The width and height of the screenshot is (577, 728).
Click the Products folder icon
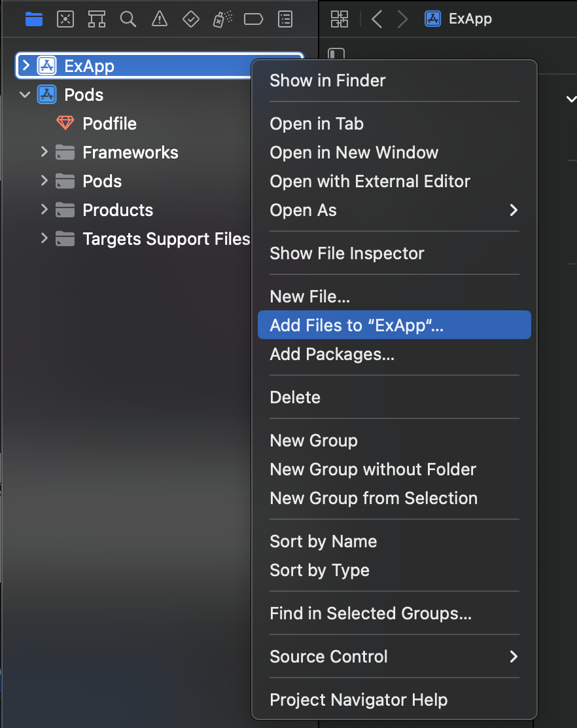tap(65, 210)
